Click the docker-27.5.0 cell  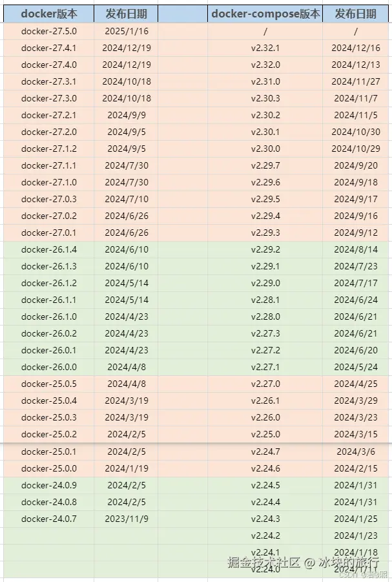(x=48, y=31)
